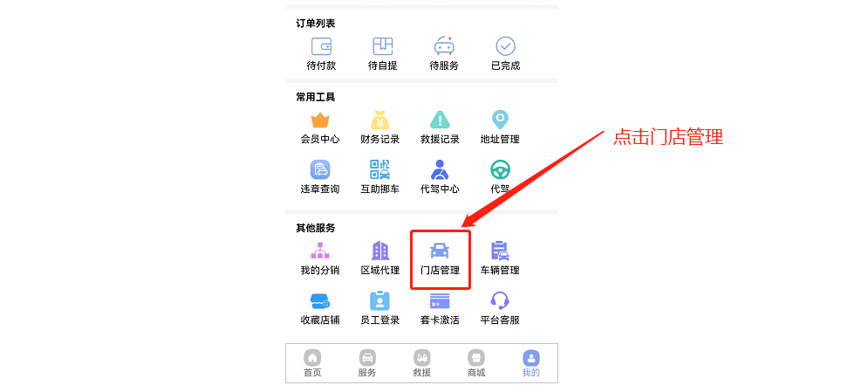Click the 区域代理 text label

[x=379, y=271]
